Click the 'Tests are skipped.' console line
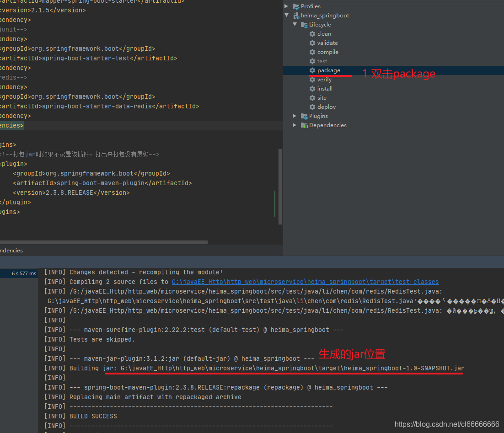The width and height of the screenshot is (504, 433). 90,339
